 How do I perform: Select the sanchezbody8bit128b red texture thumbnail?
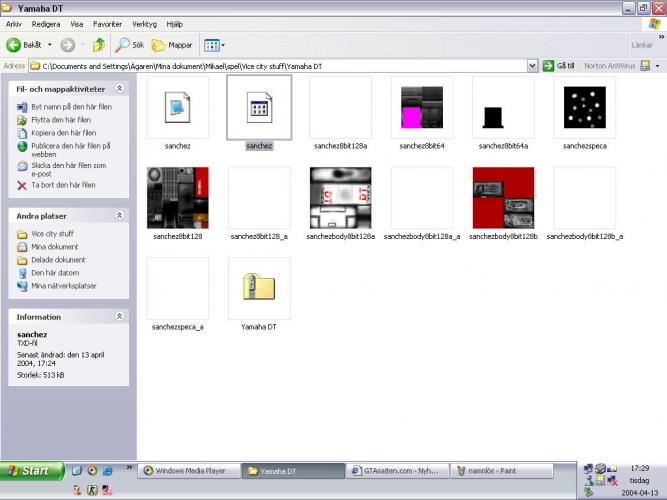point(503,198)
